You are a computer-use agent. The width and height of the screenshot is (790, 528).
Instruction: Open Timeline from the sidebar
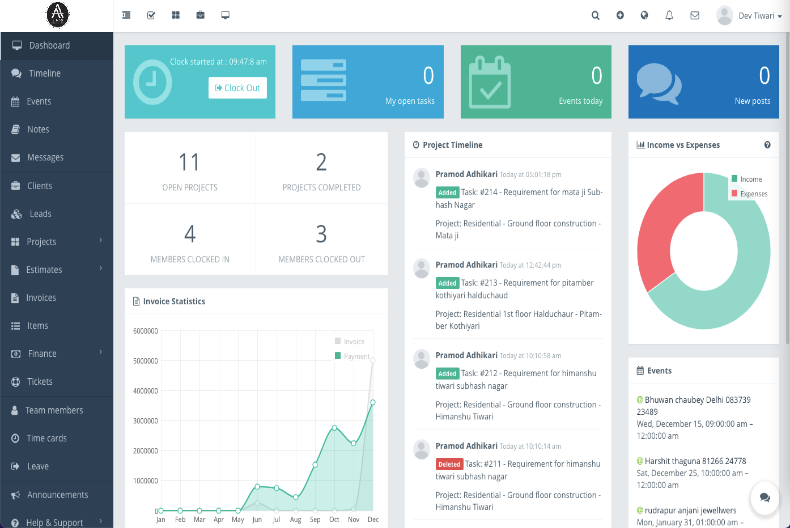(44, 74)
